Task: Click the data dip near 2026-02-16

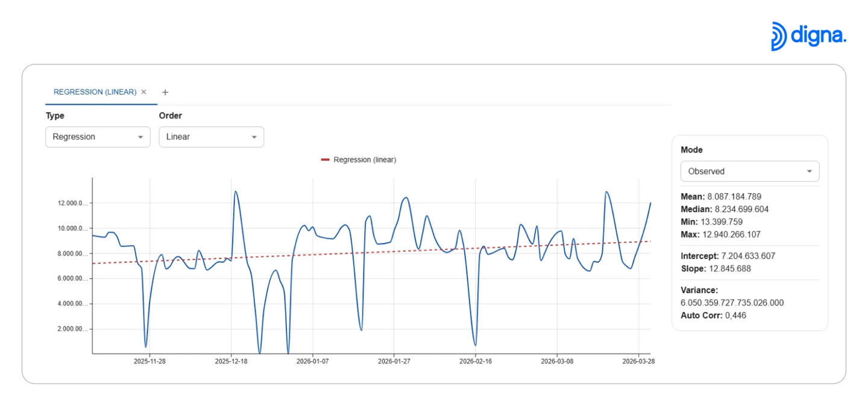Action: [x=475, y=343]
